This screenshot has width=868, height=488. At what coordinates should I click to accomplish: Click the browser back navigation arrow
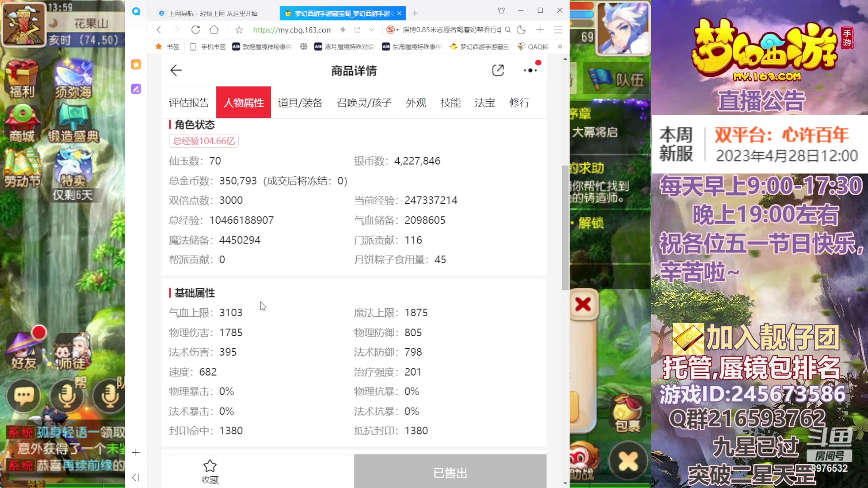tap(159, 30)
